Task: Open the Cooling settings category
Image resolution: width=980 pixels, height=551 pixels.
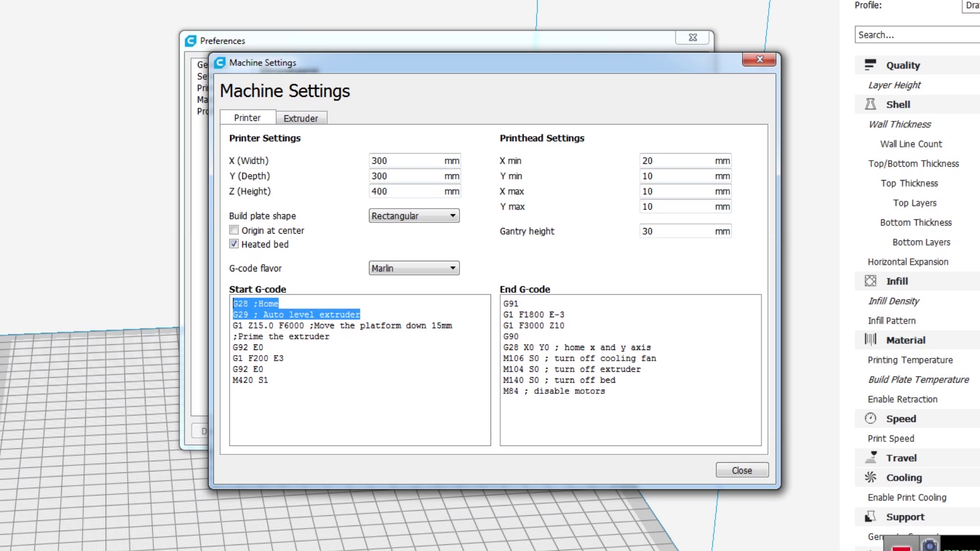Action: pyautogui.click(x=904, y=478)
